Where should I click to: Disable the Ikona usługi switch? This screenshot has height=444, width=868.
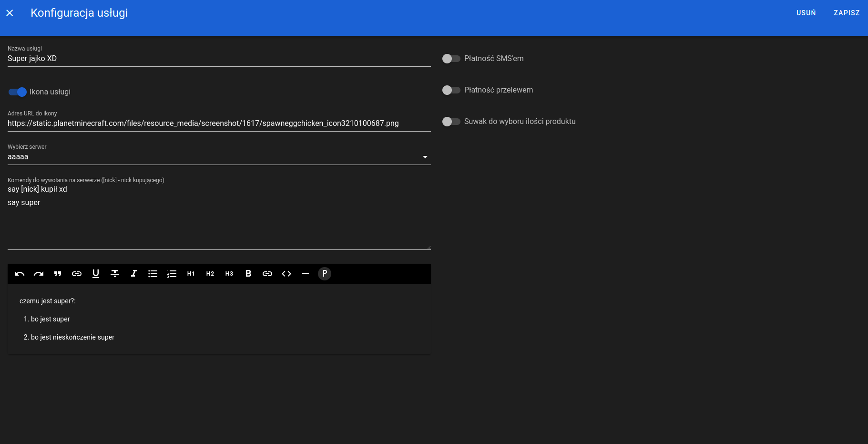click(x=18, y=92)
